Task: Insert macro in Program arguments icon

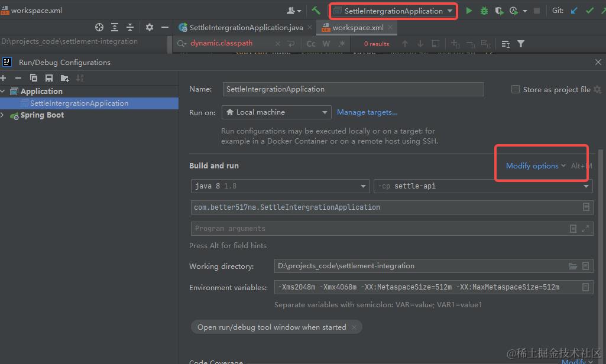Action: (573, 228)
